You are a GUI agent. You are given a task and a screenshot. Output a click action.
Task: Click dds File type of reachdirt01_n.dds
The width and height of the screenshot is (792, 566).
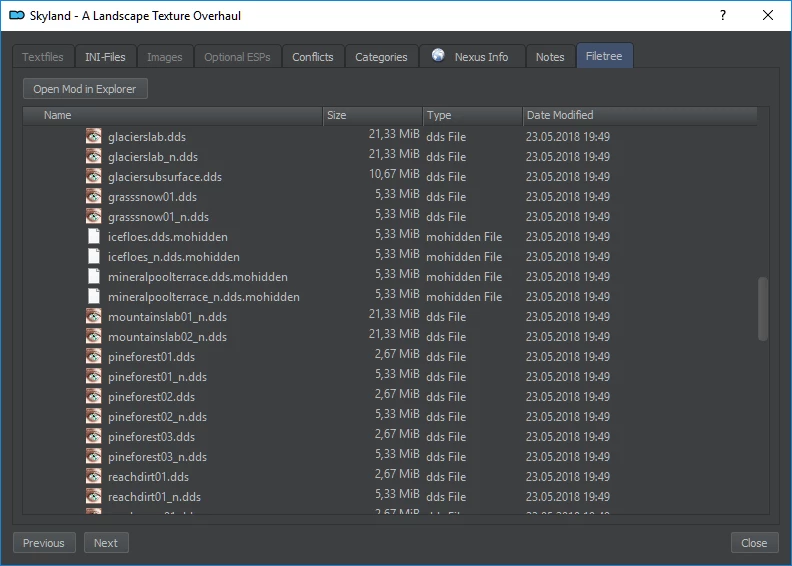pos(446,497)
